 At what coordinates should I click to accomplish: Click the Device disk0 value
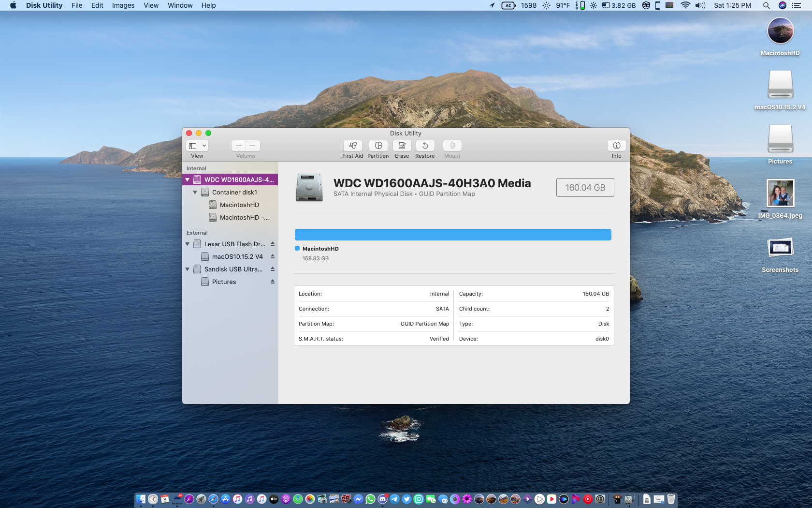602,339
